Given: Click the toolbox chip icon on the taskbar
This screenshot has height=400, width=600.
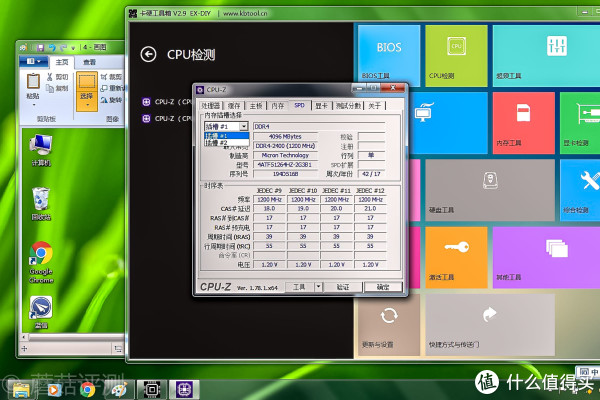Looking at the screenshot, I should [152, 390].
